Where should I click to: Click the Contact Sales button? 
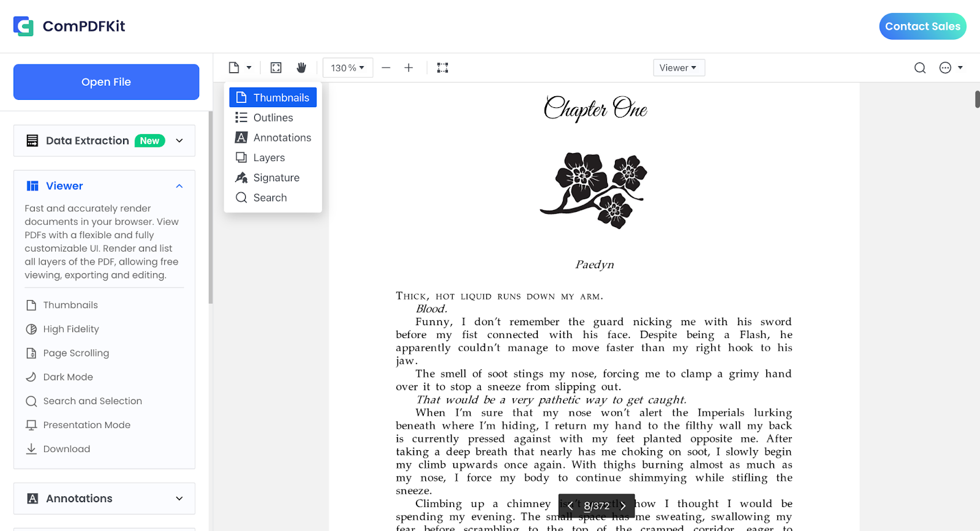pos(922,26)
